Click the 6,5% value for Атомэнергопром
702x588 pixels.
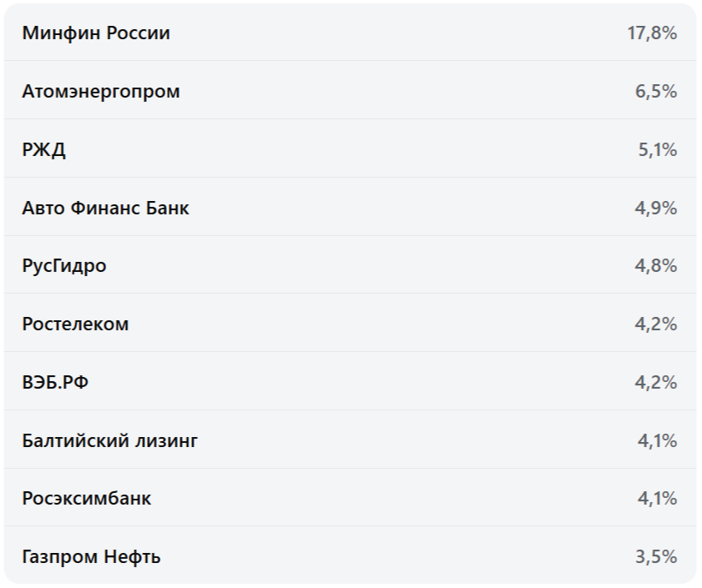[x=655, y=92]
